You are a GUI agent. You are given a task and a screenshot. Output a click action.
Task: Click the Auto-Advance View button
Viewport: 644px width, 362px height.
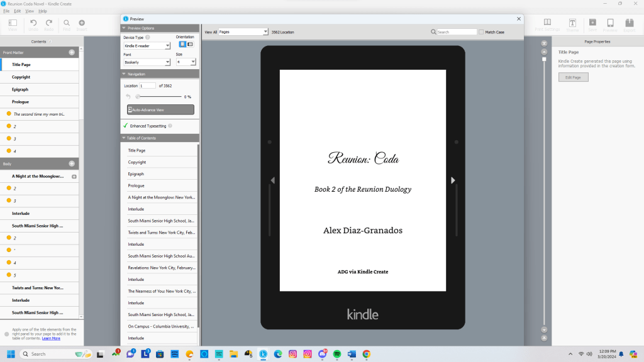pos(160,109)
